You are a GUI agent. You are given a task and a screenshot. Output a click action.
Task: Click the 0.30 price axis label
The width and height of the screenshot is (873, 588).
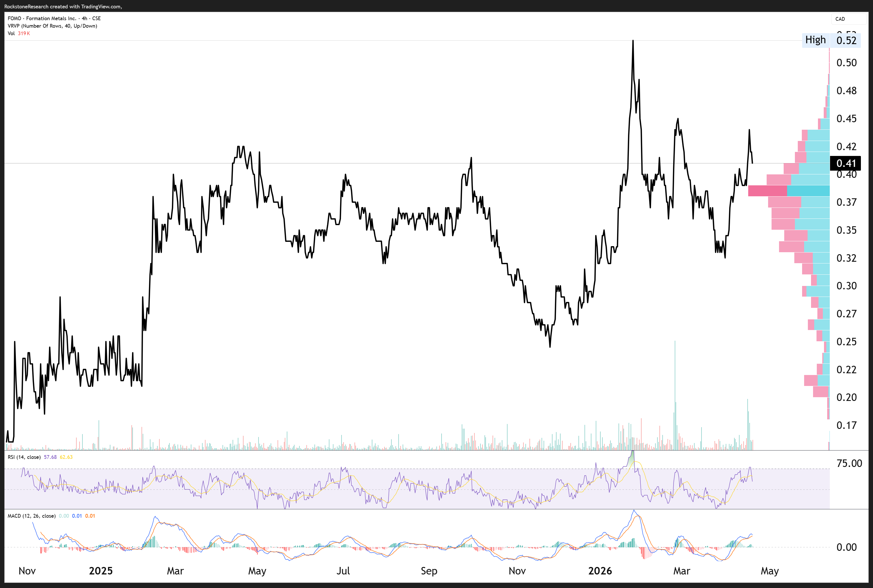[846, 286]
